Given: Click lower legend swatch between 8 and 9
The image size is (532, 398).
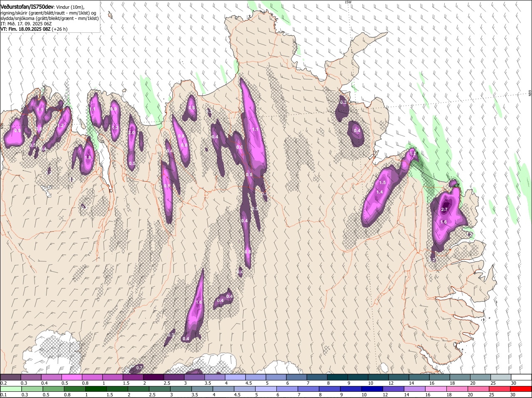Looking at the screenshot, I should tap(330, 389).
